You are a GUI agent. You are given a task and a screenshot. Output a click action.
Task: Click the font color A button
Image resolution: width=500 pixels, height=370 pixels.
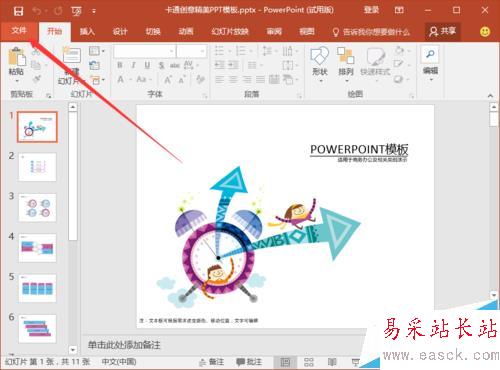[x=120, y=80]
